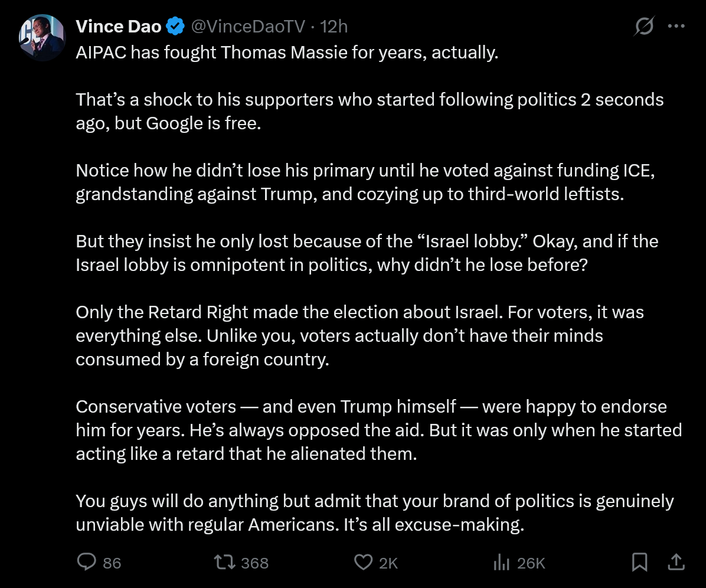
Task: Toggle repost via the 368 count
Action: (x=254, y=563)
